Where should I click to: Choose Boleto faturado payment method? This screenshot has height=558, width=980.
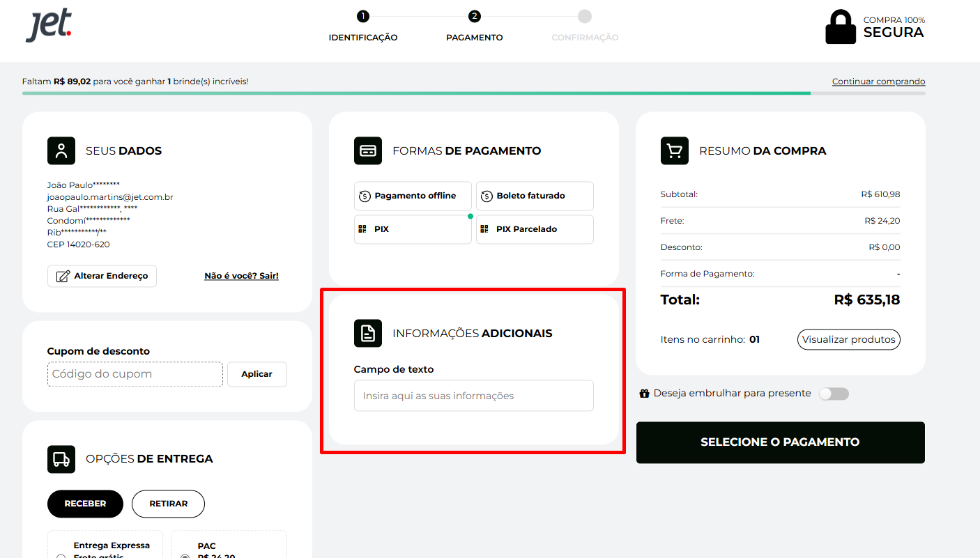click(535, 196)
